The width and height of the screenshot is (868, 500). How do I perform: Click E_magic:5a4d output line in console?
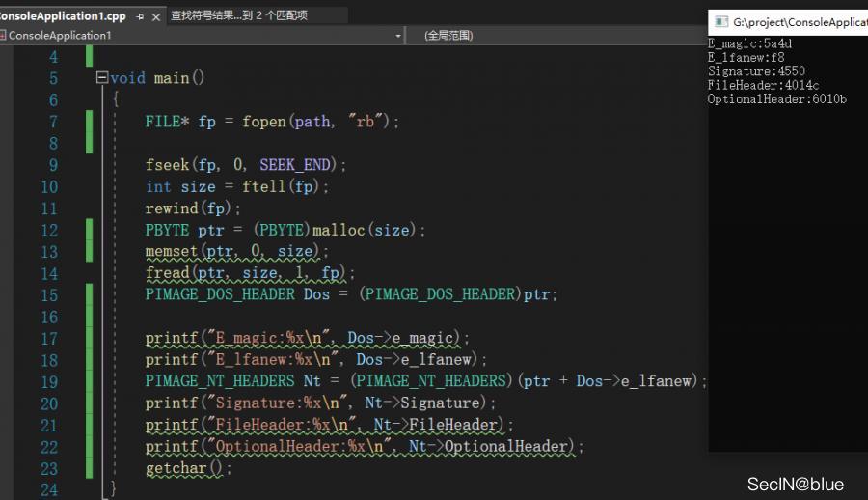click(x=750, y=43)
